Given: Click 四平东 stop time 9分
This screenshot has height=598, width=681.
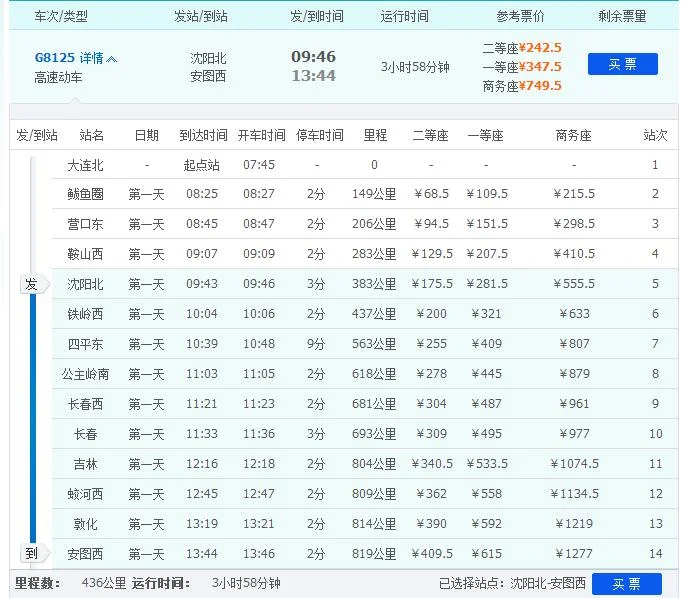Looking at the screenshot, I should tap(316, 344).
